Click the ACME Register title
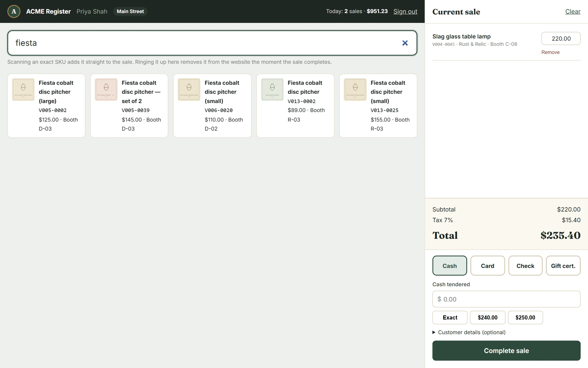Image resolution: width=588 pixels, height=368 pixels. (48, 11)
